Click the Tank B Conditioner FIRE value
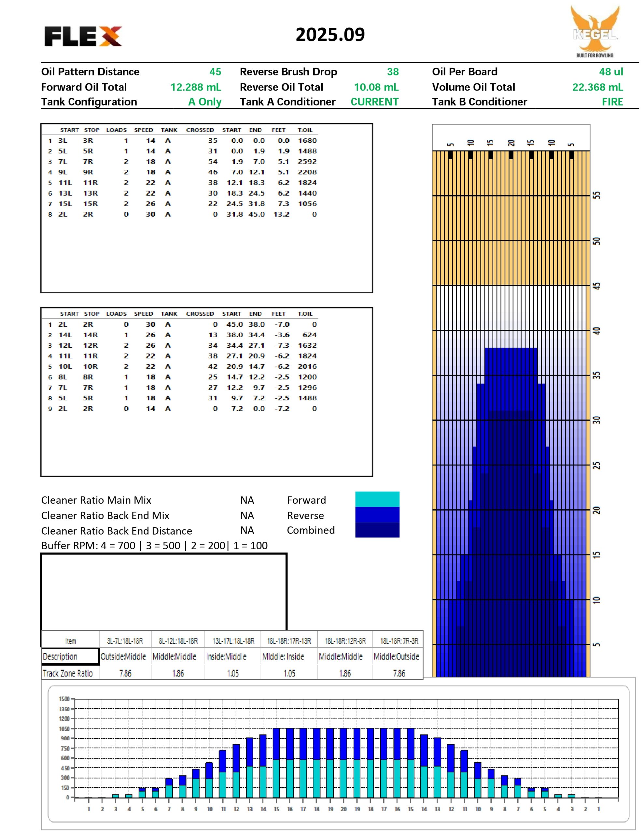The height and width of the screenshot is (834, 644). 612,102
